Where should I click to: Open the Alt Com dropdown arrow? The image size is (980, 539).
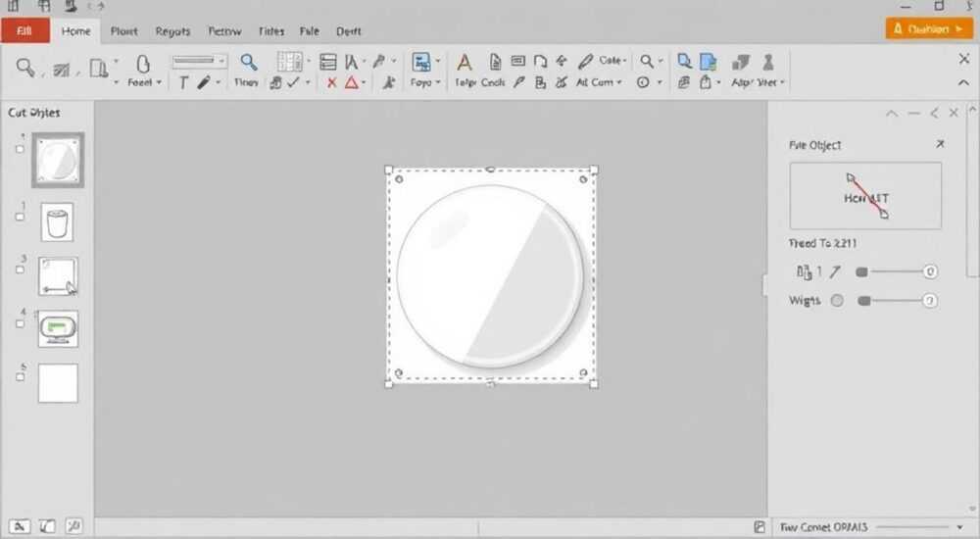tap(619, 82)
